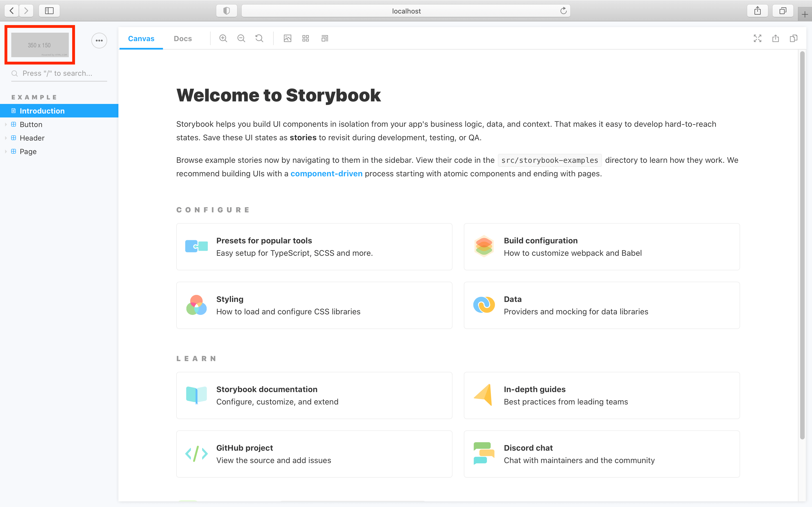812x507 pixels.
Task: Click the zoom in icon
Action: pyautogui.click(x=223, y=38)
